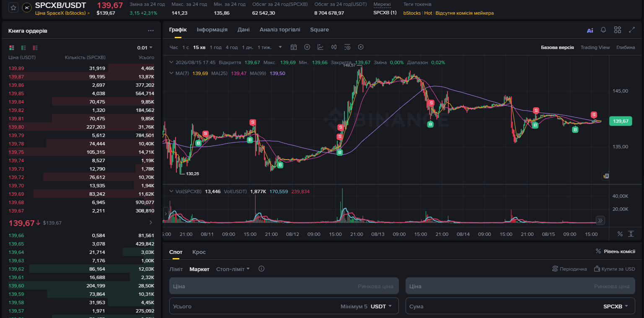The height and width of the screenshot is (318, 644).
Task: Expand chart to fullscreen with arrows icon
Action: [632, 30]
